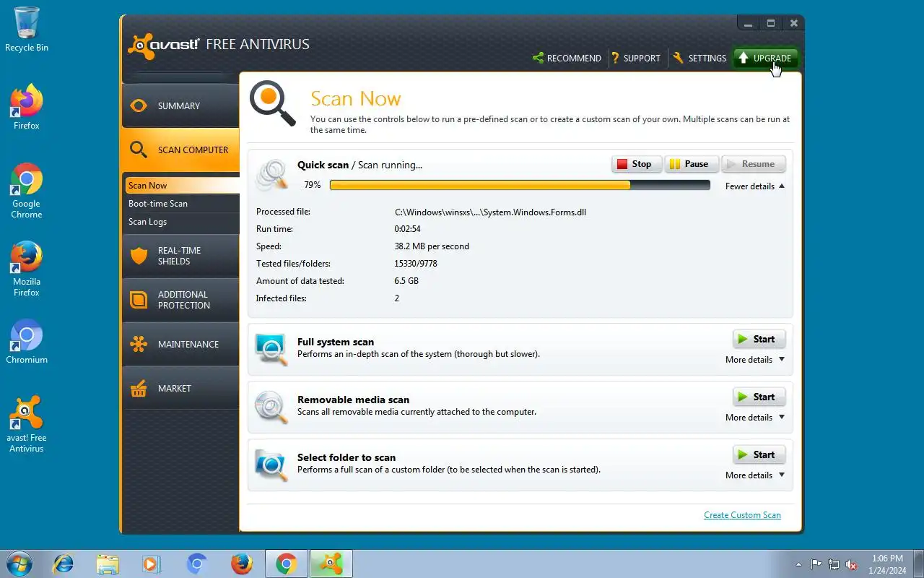Image resolution: width=924 pixels, height=578 pixels.
Task: Open Google Chrome desktop shortcut
Action: [27, 191]
